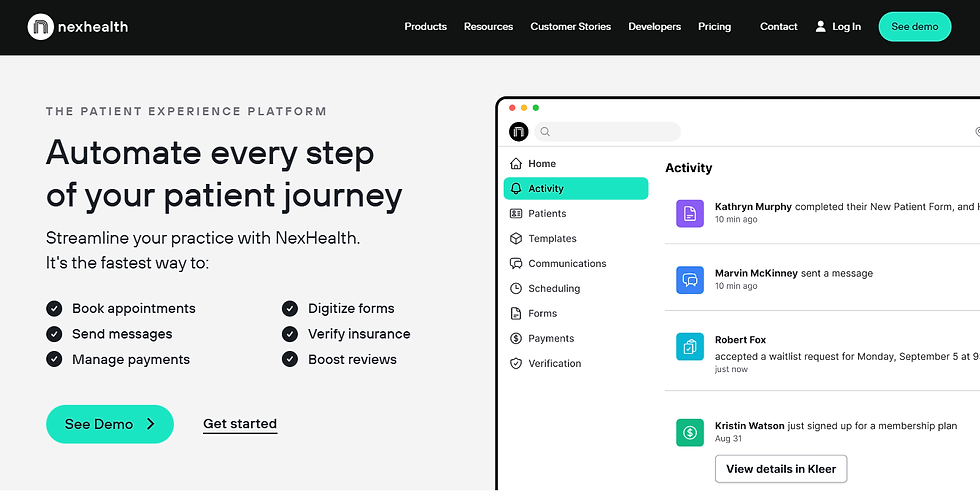Select Scheduling in the app sidebar
This screenshot has height=491, width=980.
(576, 289)
